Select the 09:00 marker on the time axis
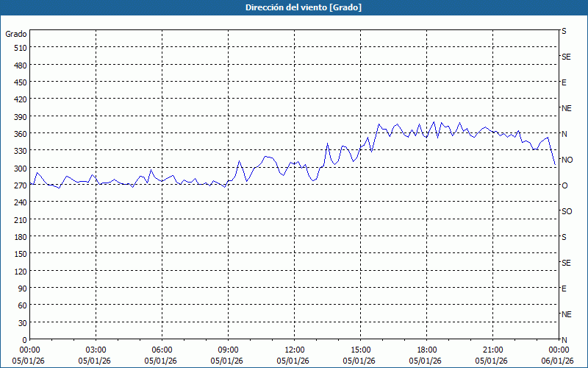 tap(229, 350)
